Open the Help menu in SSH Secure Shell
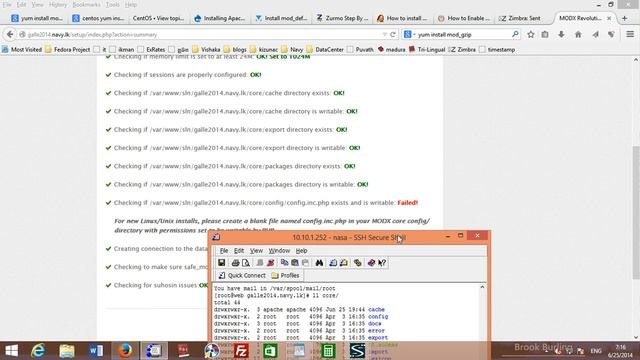Screen dimensions: 640x360 [301, 251]
